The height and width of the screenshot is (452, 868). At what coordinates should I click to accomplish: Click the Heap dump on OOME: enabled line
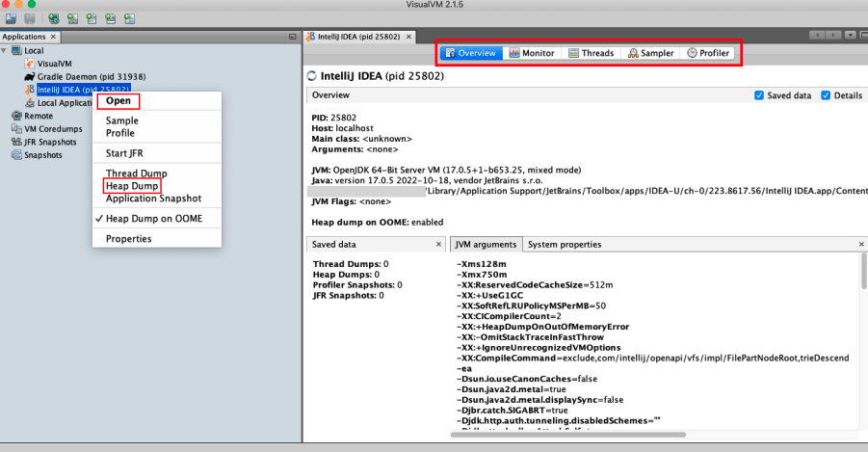point(378,222)
